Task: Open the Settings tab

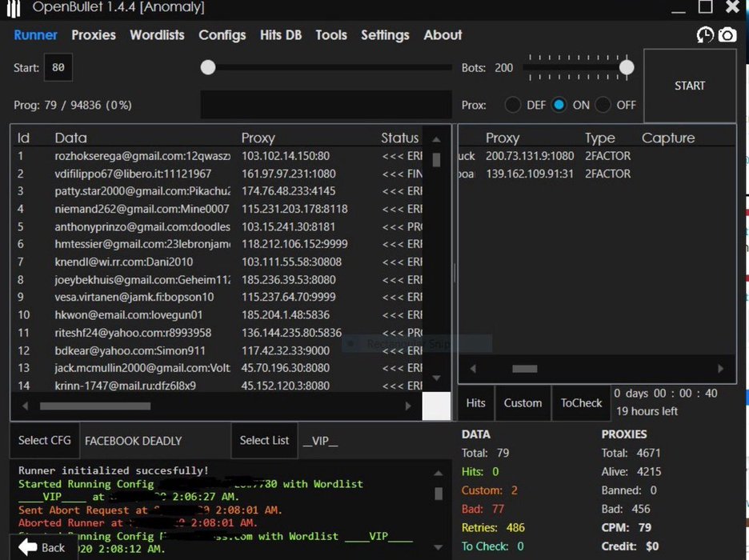Action: [x=385, y=35]
